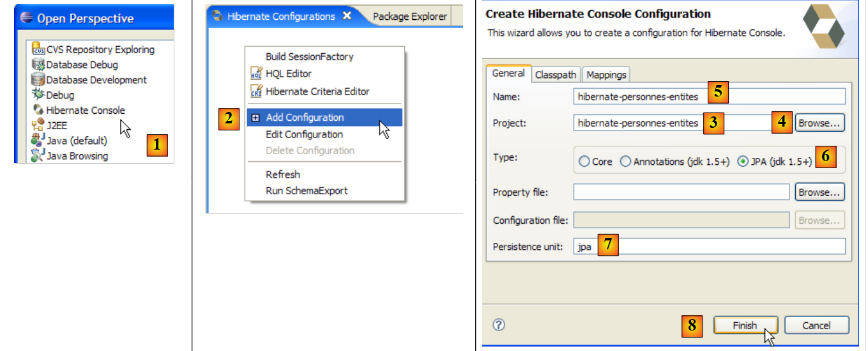The image size is (868, 351).
Task: Select the JPA (jdk 1.5+) radio button
Action: point(743,162)
